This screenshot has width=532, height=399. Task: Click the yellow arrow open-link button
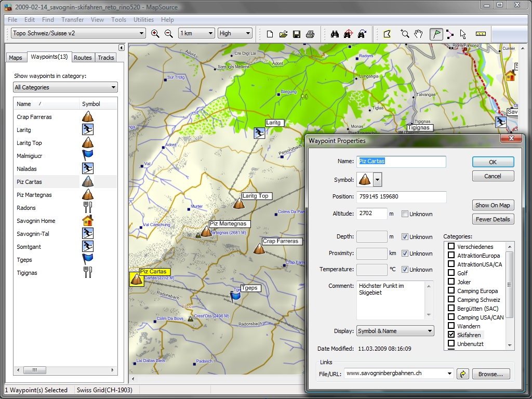point(463,374)
